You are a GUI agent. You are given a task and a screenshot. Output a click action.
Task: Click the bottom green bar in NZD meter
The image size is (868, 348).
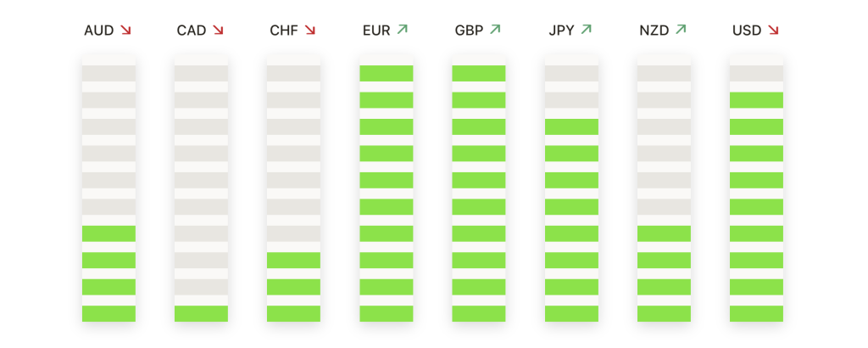point(664,314)
